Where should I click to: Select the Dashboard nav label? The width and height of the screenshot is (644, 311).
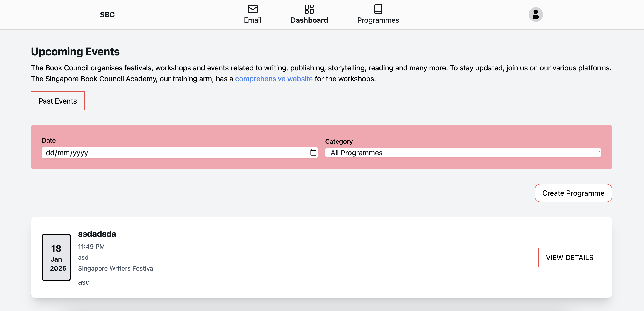click(309, 20)
